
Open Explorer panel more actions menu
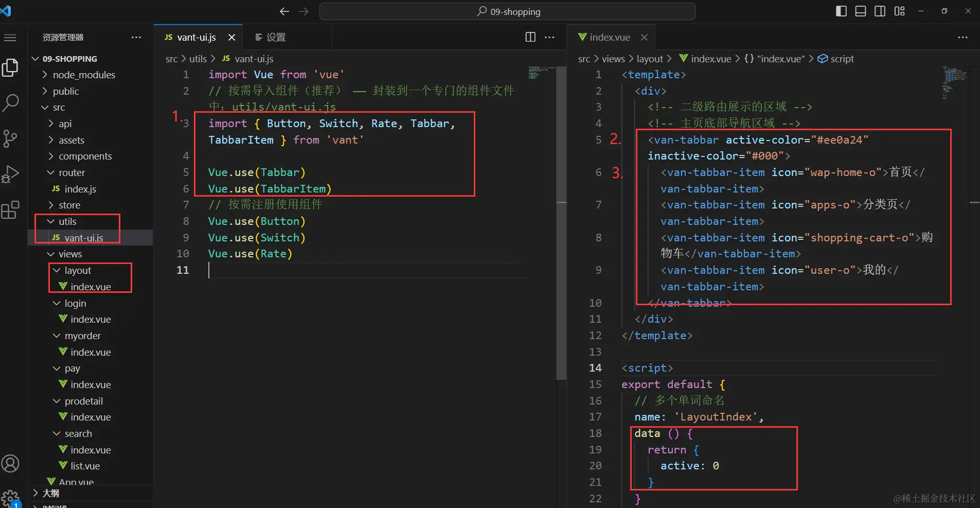pyautogui.click(x=136, y=37)
